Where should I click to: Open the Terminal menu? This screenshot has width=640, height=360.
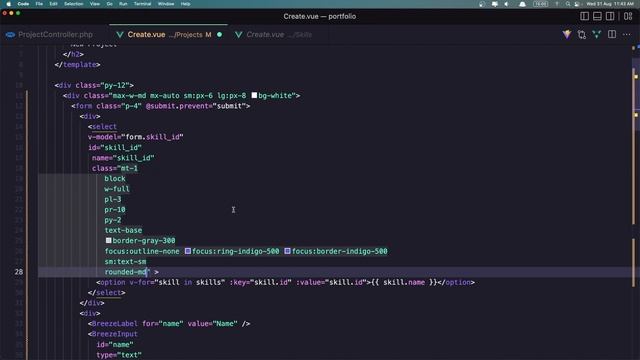tap(142, 4)
